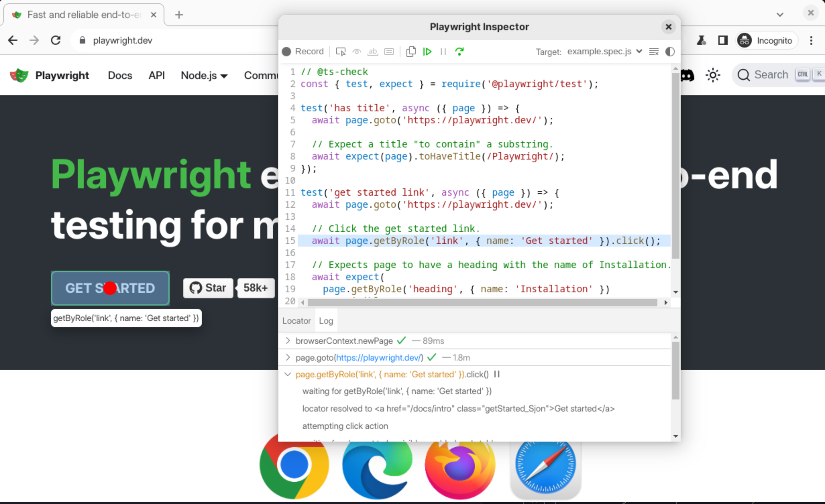This screenshot has width=825, height=504.
Task: Switch website to light/dark mode sun icon
Action: [713, 75]
